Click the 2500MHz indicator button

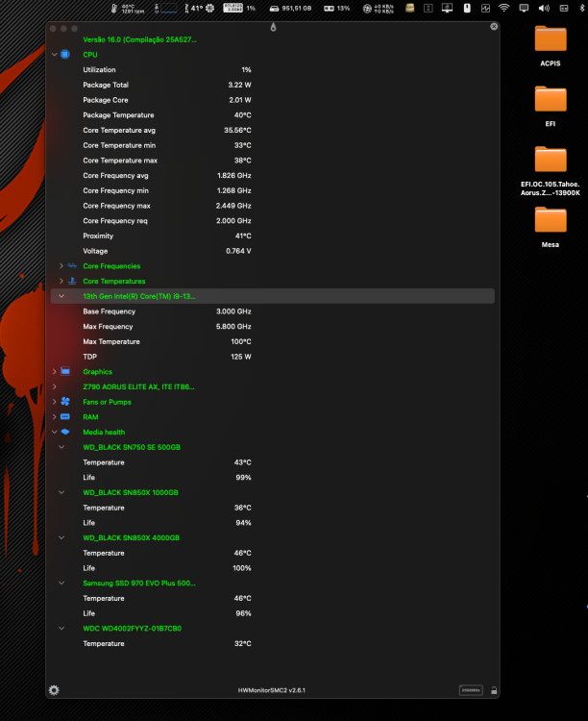coord(471,690)
